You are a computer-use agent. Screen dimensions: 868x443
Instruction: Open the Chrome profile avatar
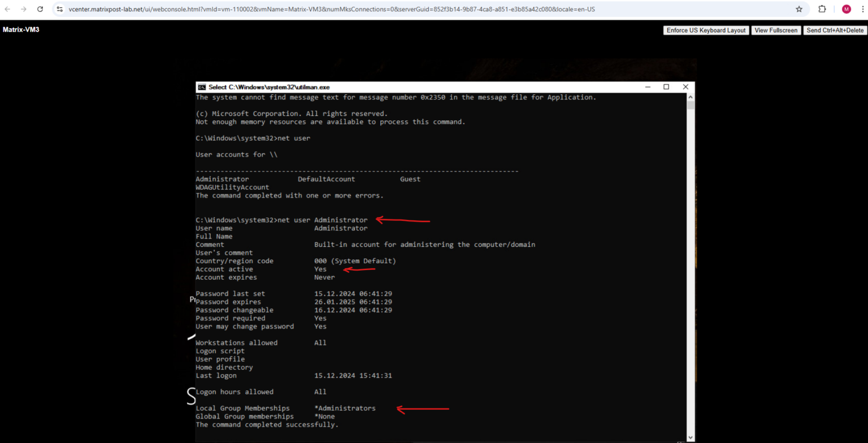click(846, 9)
